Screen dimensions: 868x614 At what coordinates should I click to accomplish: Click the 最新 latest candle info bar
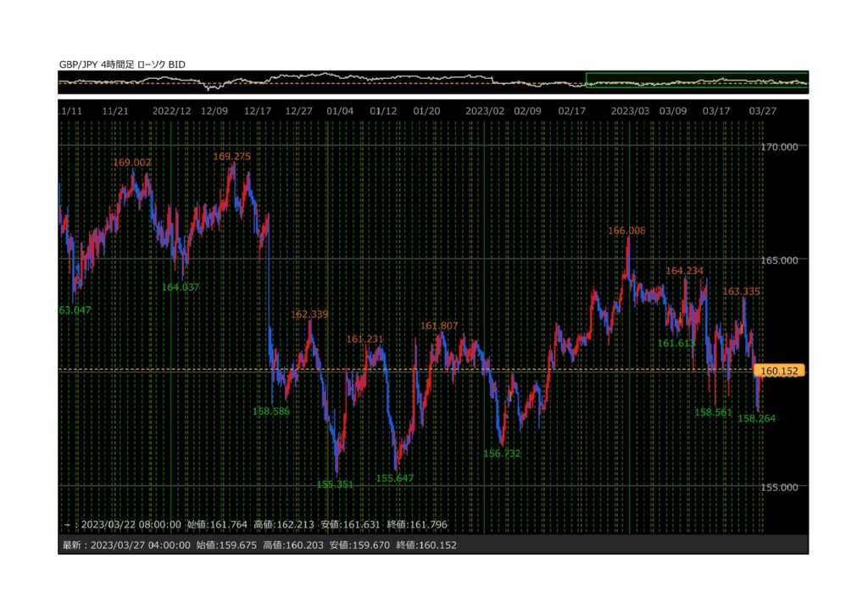(259, 545)
